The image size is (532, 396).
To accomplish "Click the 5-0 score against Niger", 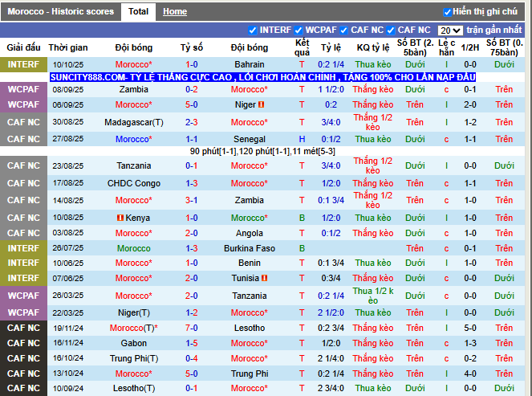I will click(x=191, y=104).
